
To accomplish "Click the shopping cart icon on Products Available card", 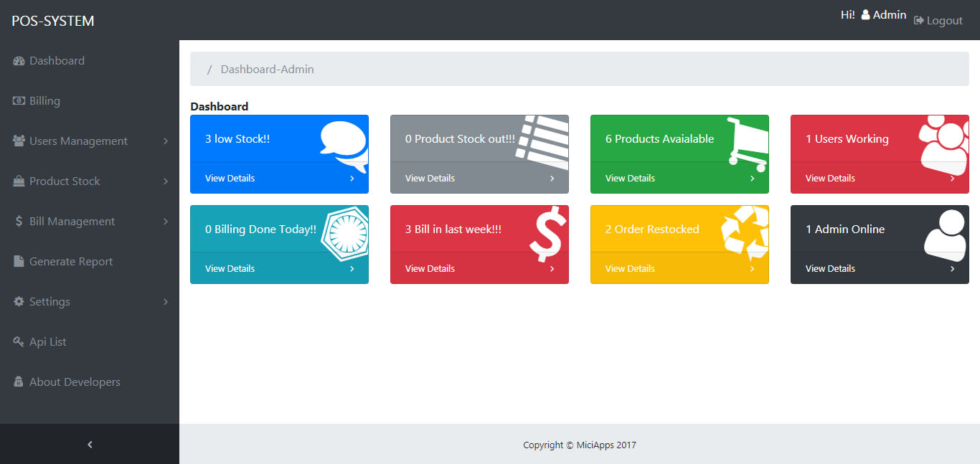I will point(747,144).
